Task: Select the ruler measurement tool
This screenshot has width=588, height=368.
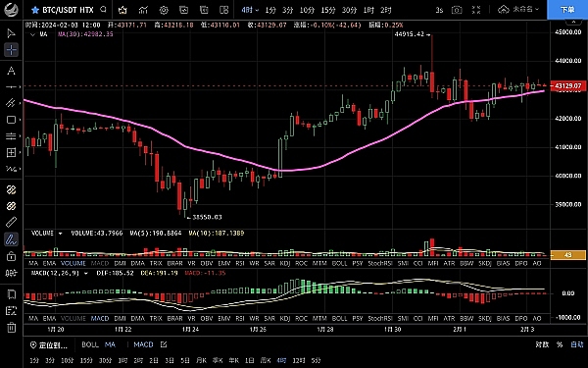Action: point(11,222)
